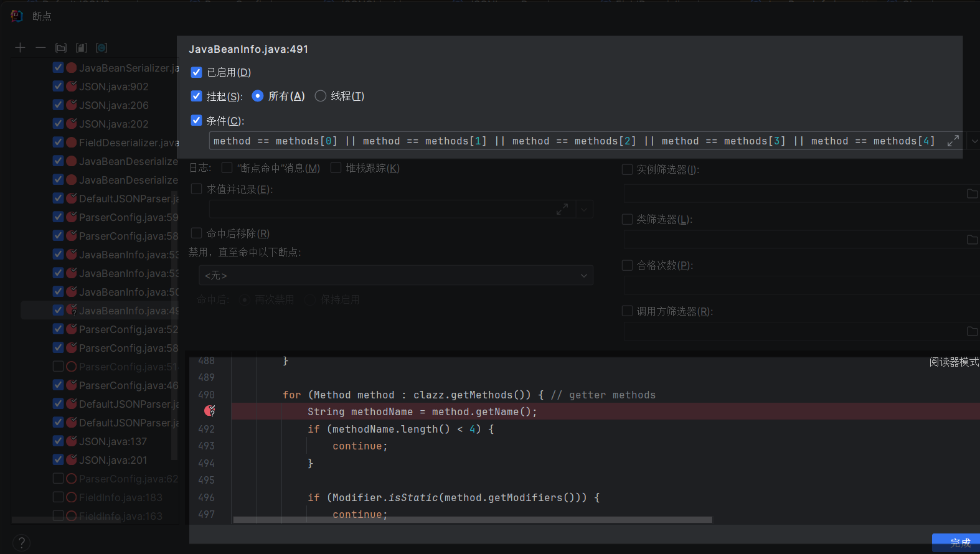Open the folder icon for 调用方筛选器
Image resolution: width=980 pixels, height=554 pixels.
(x=972, y=331)
